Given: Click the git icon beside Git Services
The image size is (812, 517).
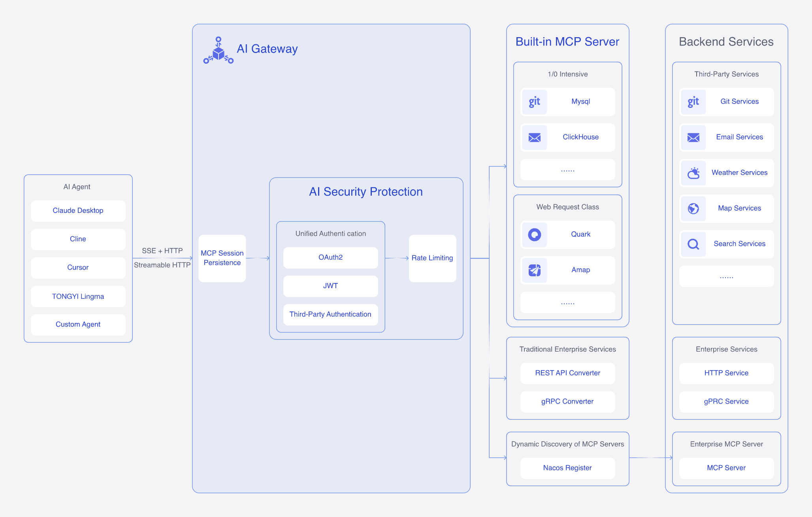Looking at the screenshot, I should pyautogui.click(x=693, y=102).
